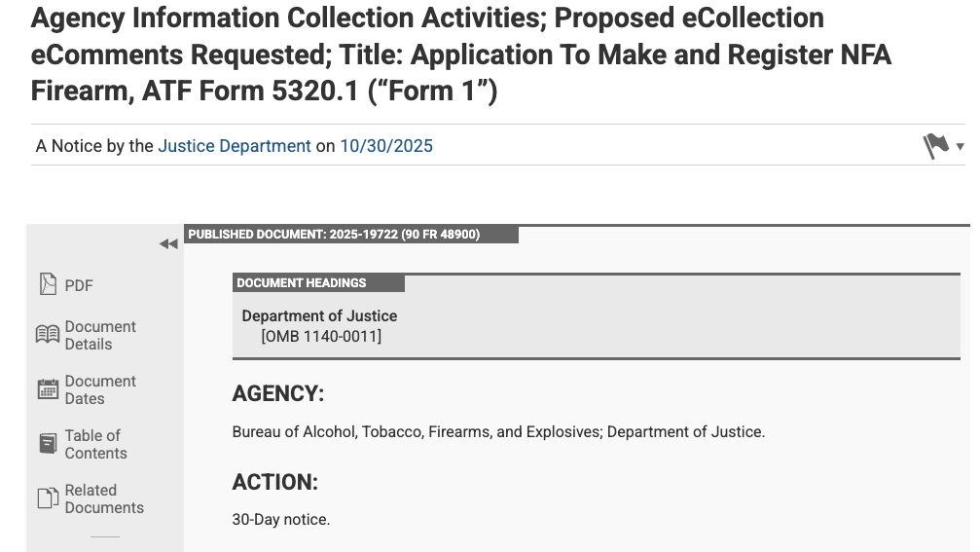Click the OMB 1140-0011 text
Image resolution: width=980 pixels, height=552 pixels.
coord(321,336)
